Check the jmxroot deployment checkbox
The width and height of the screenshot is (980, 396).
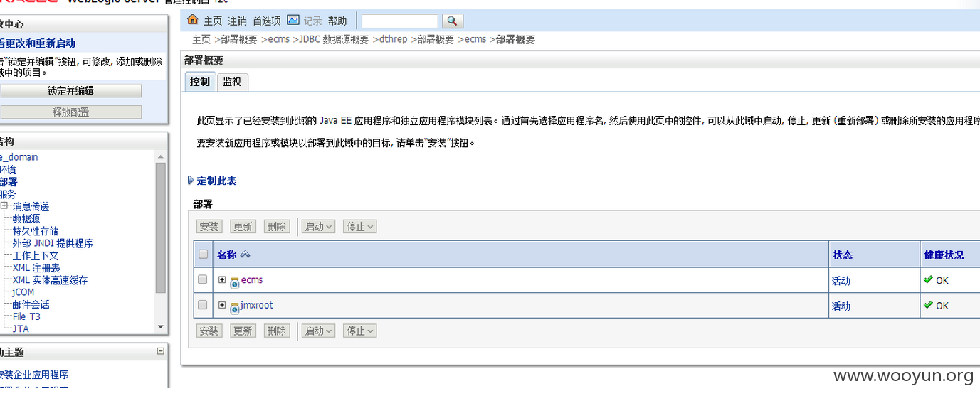[203, 305]
